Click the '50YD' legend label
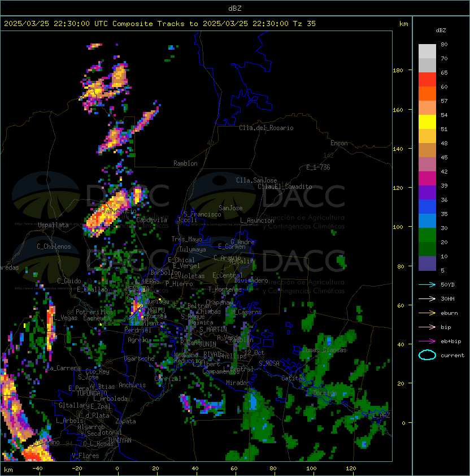The image size is (470, 476). pos(447,284)
